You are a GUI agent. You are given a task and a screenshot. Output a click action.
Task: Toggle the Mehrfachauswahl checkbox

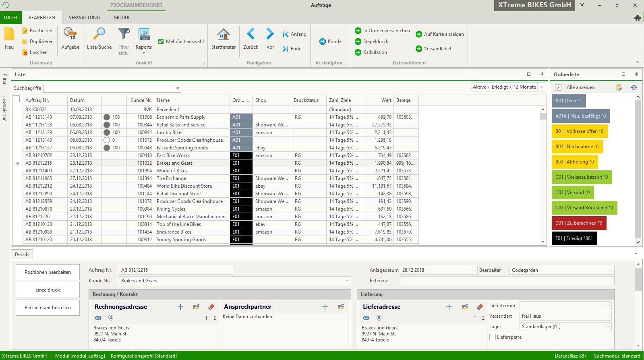(x=161, y=41)
